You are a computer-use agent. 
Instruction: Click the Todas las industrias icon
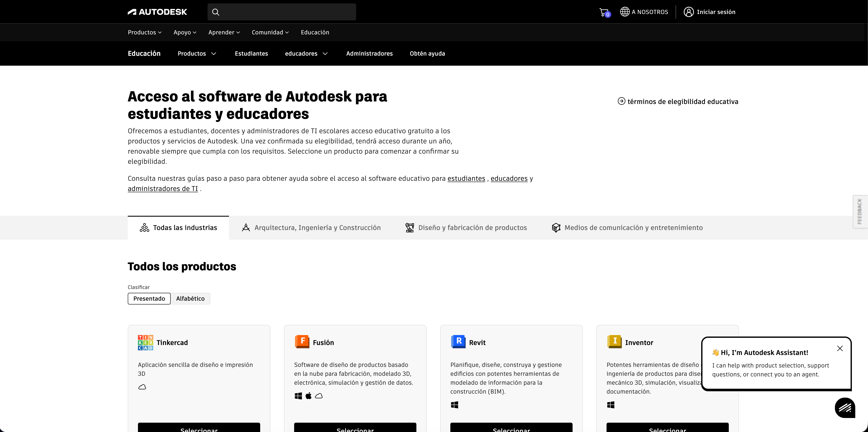point(145,228)
